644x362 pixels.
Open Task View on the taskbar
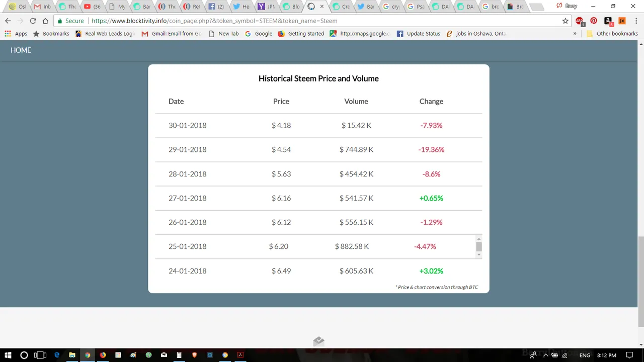[x=40, y=355]
